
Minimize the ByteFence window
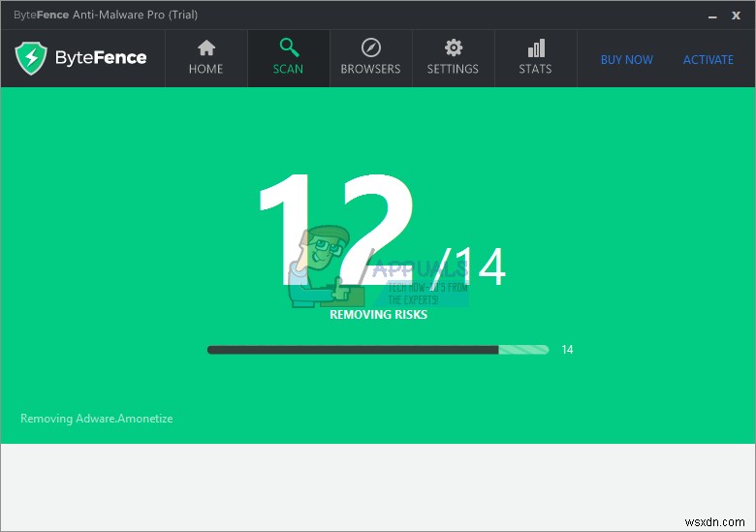pos(712,16)
